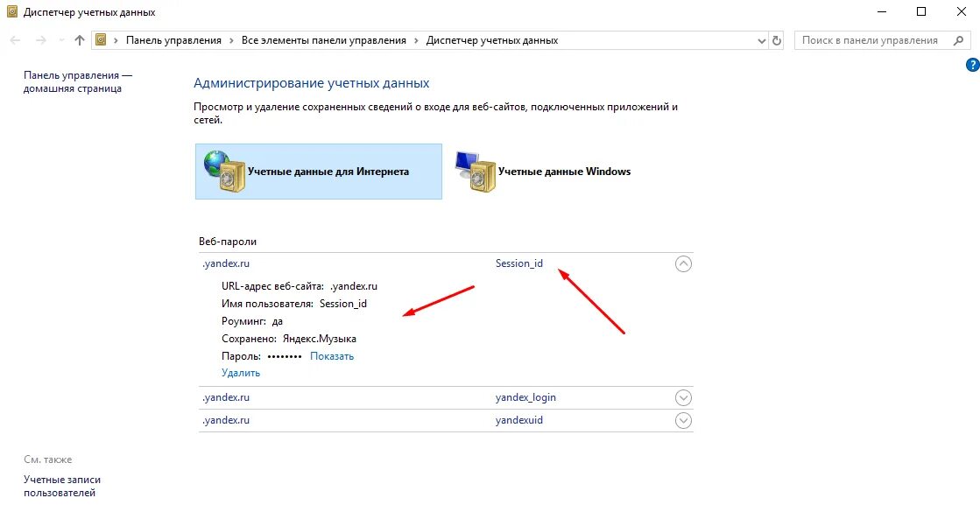Go up one folder level

click(x=79, y=40)
